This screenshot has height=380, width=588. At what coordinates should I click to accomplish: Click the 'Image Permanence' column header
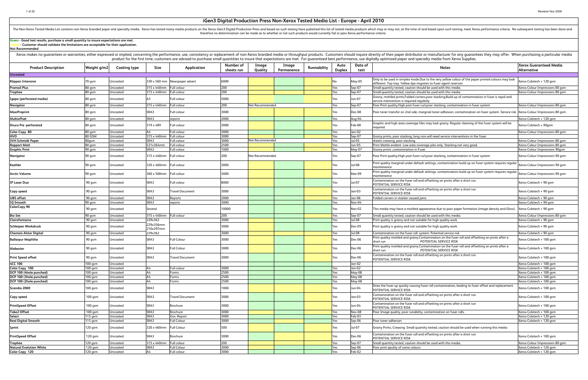[289, 68]
